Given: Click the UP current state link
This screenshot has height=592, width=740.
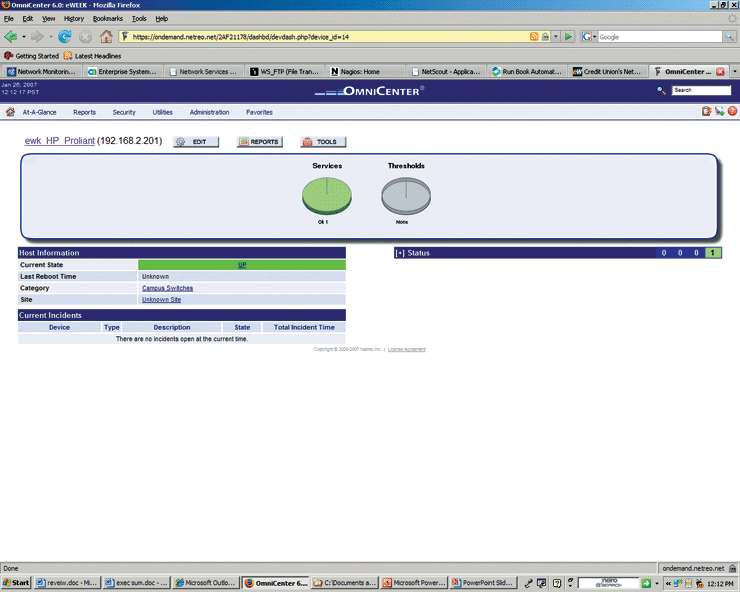Looking at the screenshot, I should coord(242,265).
